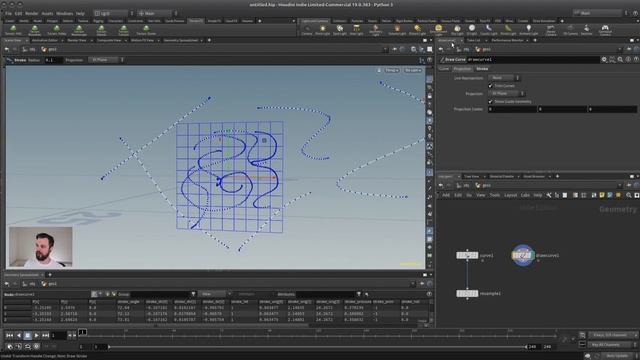Click the Play forward button

[36, 336]
